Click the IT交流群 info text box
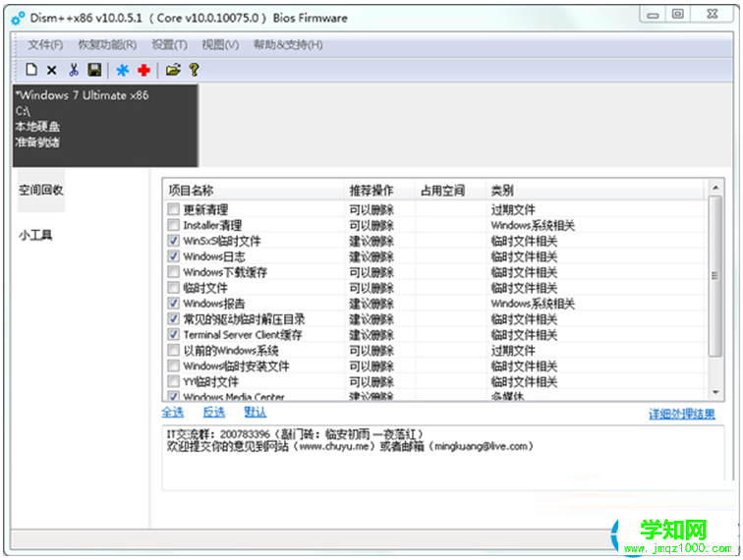 pyautogui.click(x=443, y=458)
